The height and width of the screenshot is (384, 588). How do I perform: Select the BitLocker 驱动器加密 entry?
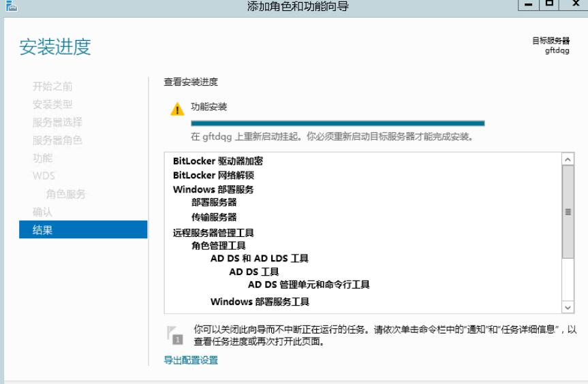pos(218,161)
